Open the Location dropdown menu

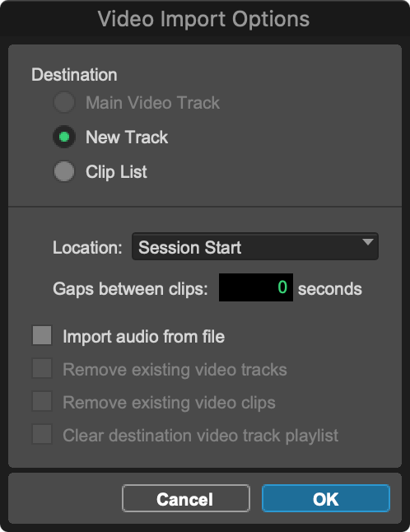[x=255, y=247]
